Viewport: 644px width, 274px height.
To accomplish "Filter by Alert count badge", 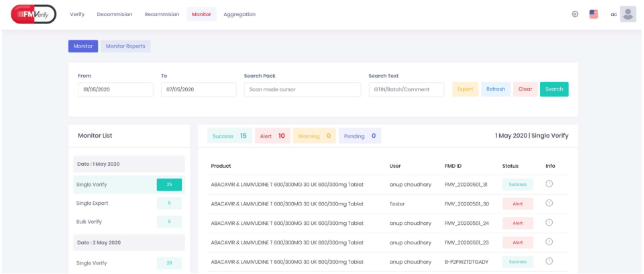I will pyautogui.click(x=272, y=136).
